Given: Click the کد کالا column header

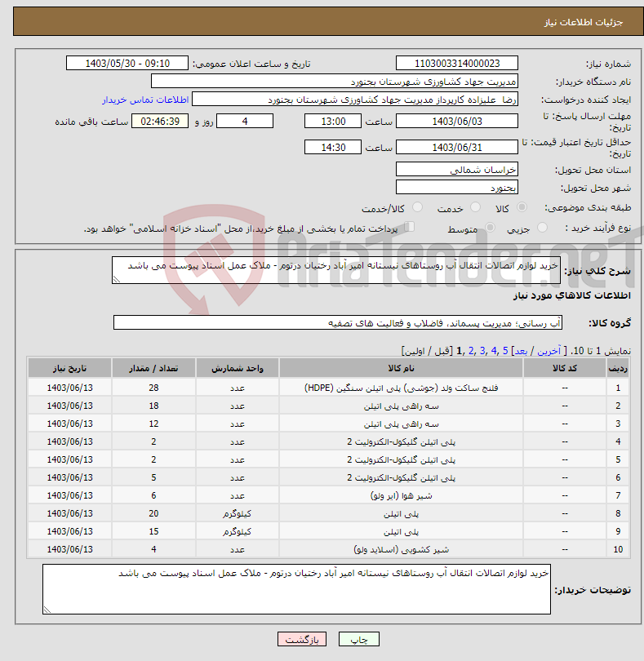Looking at the screenshot, I should [565, 368].
